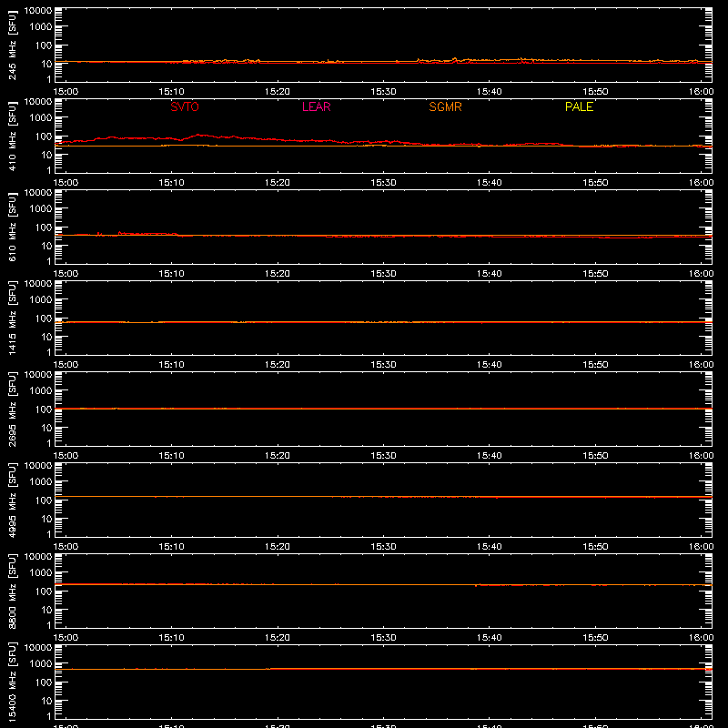
Task: Click 16:00 under the 610 MHz panel
Action: tap(701, 274)
